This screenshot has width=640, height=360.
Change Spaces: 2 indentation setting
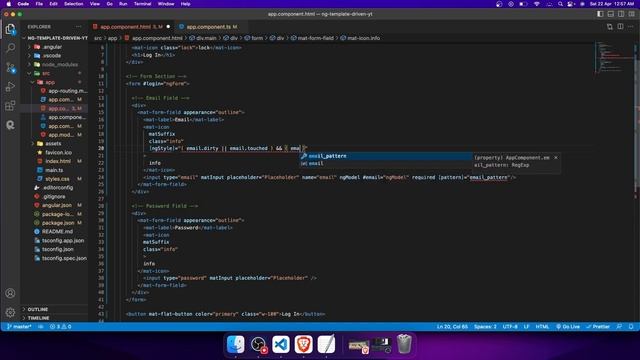(x=485, y=327)
